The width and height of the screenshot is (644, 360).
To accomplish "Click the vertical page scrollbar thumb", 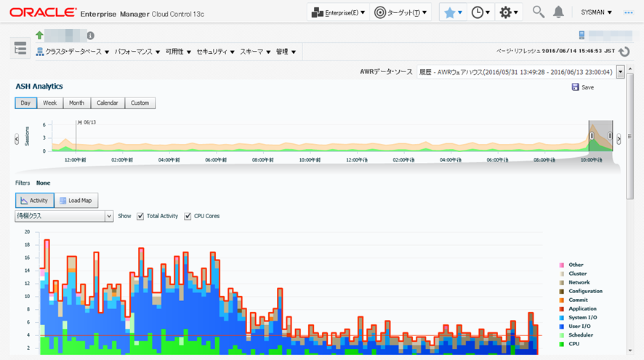I will click(x=630, y=135).
